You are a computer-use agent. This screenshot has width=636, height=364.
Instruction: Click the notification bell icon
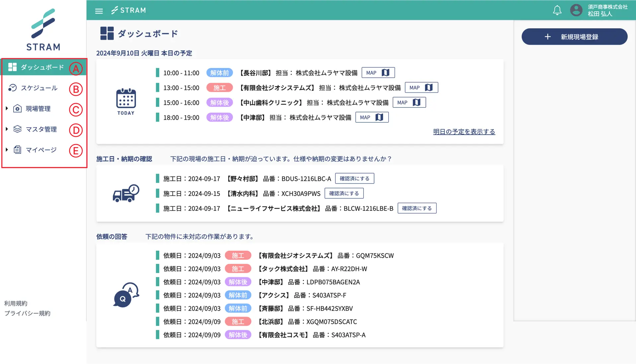coord(557,11)
